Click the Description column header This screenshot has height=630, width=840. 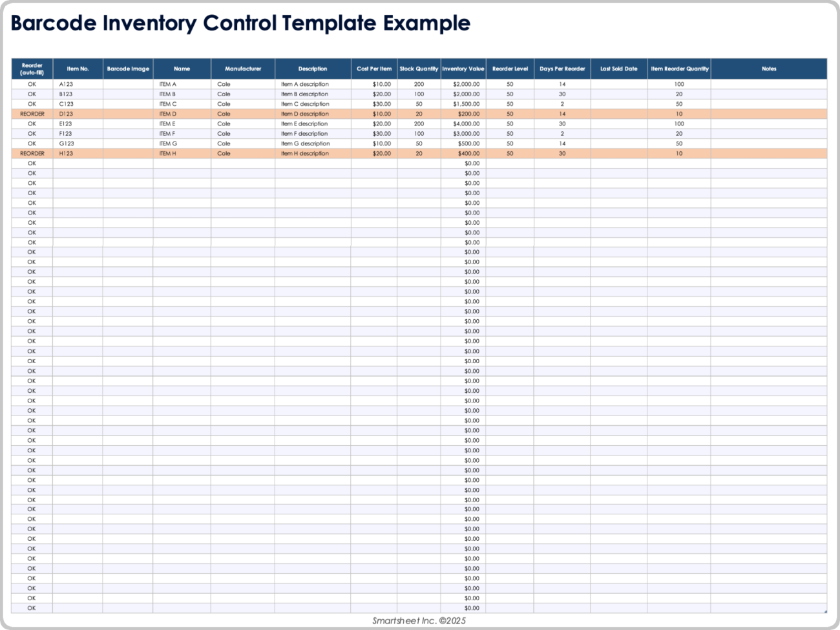pos(312,68)
